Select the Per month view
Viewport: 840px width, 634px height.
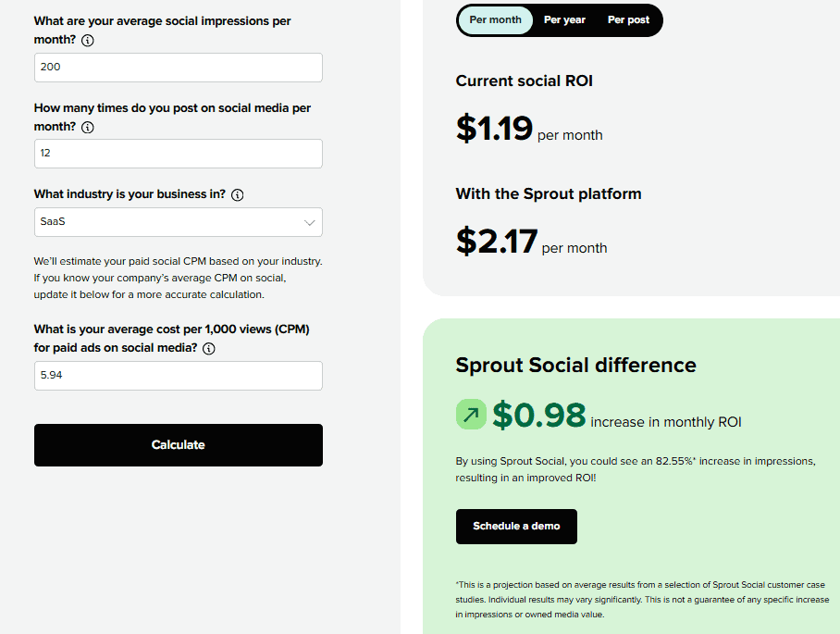pyautogui.click(x=495, y=19)
